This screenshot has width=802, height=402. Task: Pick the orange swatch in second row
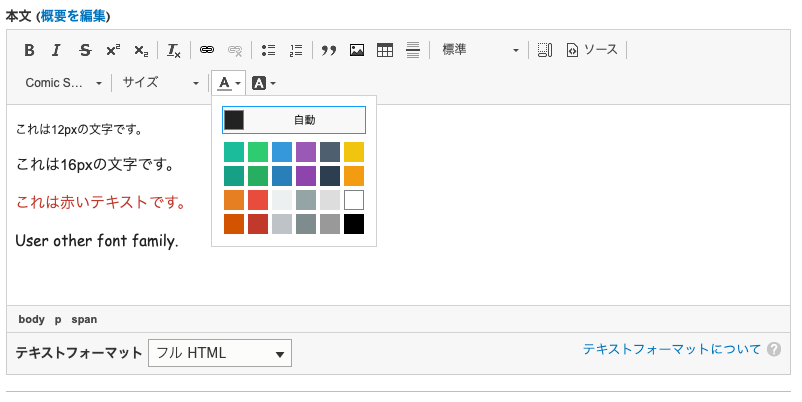click(354, 176)
